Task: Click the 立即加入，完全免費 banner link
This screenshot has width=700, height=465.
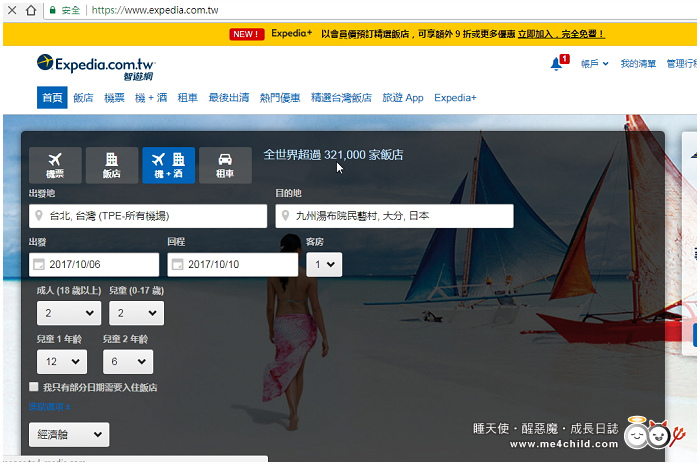Action: click(x=562, y=34)
